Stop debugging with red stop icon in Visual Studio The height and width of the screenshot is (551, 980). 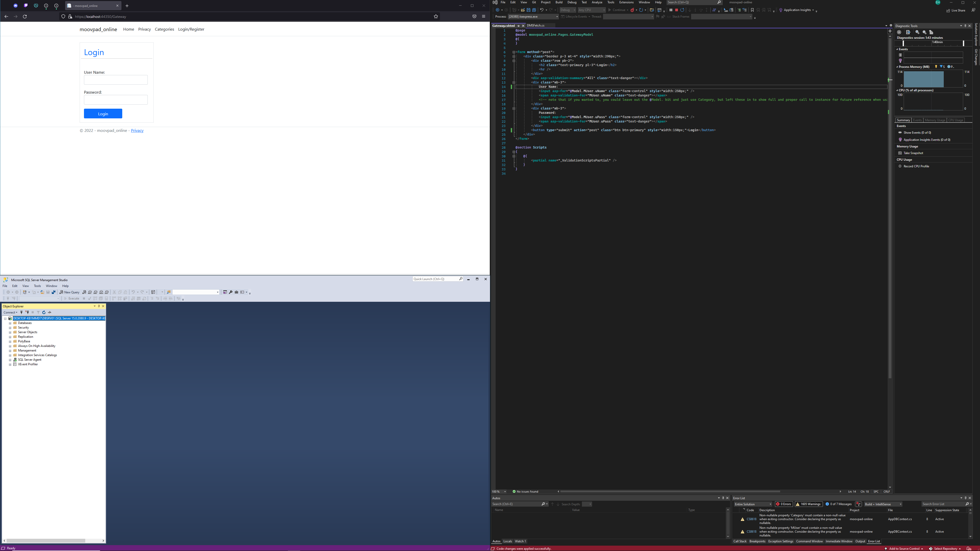coord(676,10)
